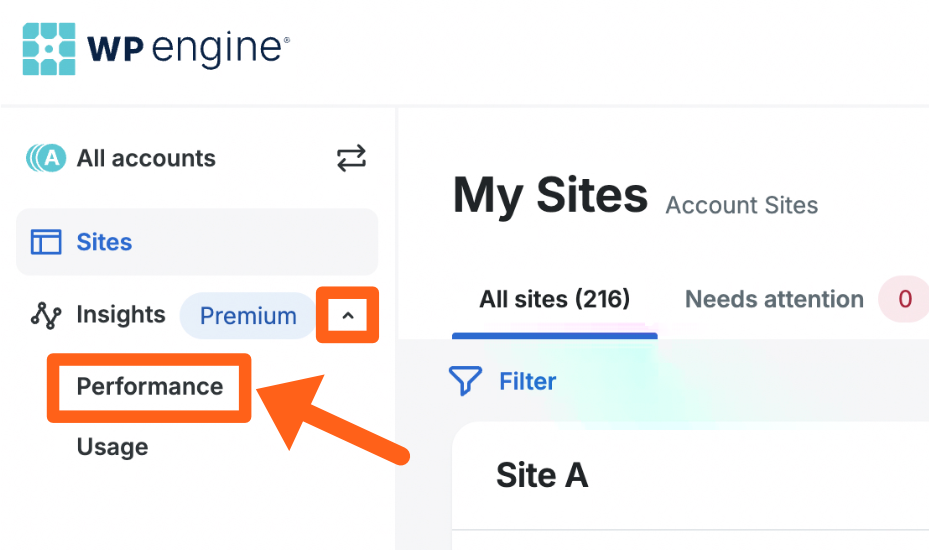Click the WP Engine logo icon

tap(48, 48)
